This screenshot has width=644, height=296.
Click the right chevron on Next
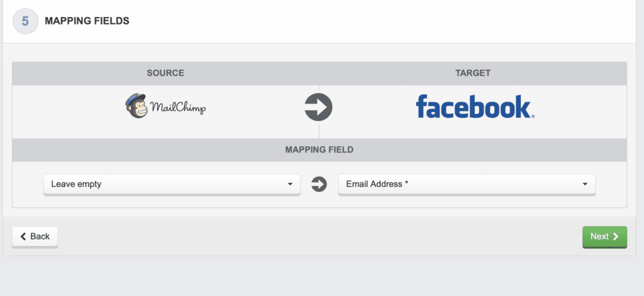point(615,236)
